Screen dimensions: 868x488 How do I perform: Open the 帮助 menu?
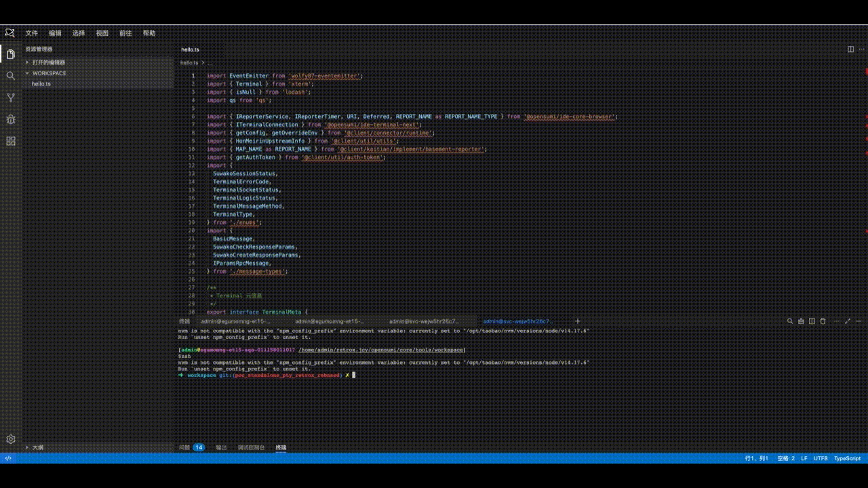149,33
